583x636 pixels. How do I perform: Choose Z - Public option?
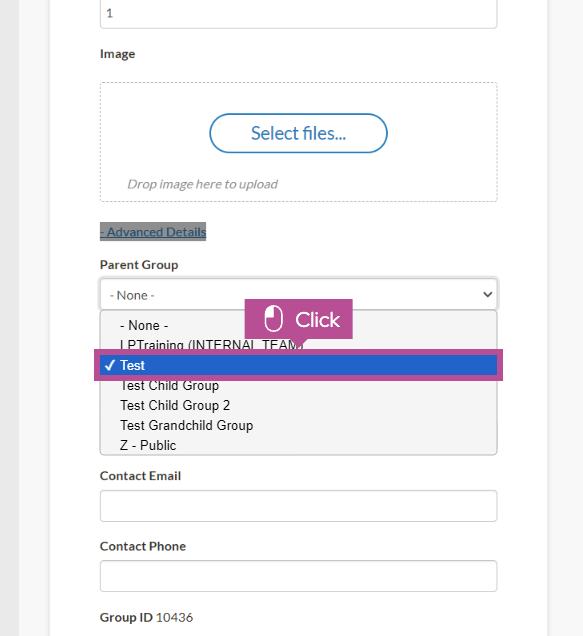[298, 445]
